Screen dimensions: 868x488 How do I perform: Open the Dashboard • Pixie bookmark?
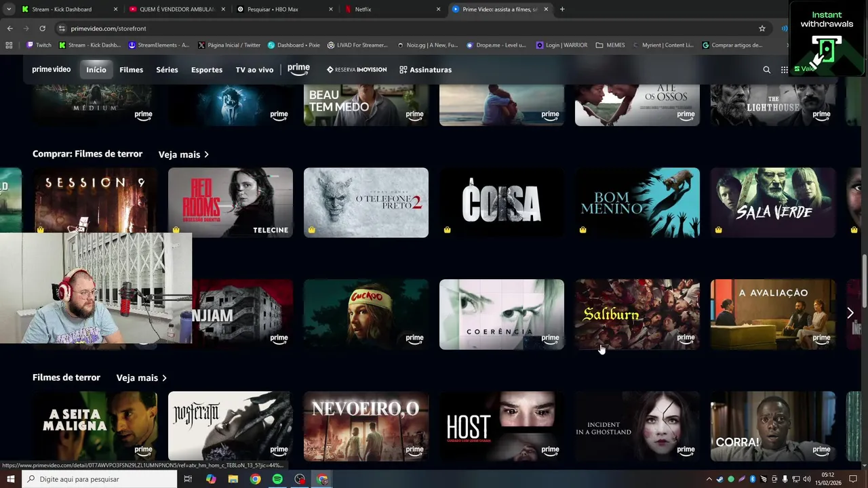(x=294, y=45)
